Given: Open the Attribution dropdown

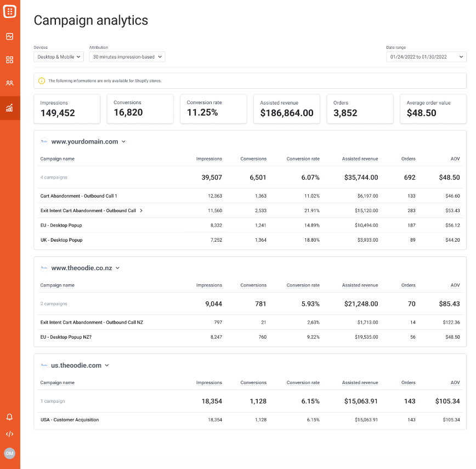Looking at the screenshot, I should tap(127, 57).
